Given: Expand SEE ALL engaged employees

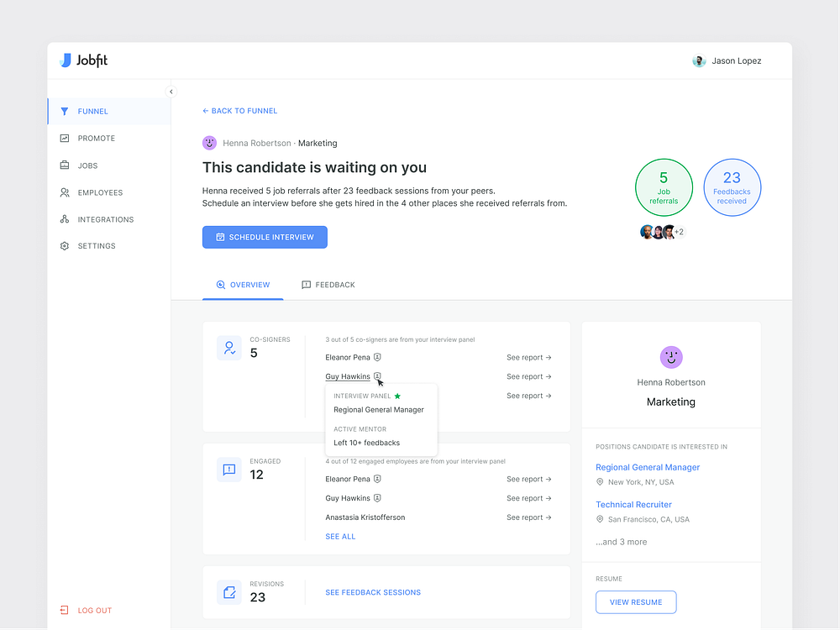Looking at the screenshot, I should click(339, 536).
